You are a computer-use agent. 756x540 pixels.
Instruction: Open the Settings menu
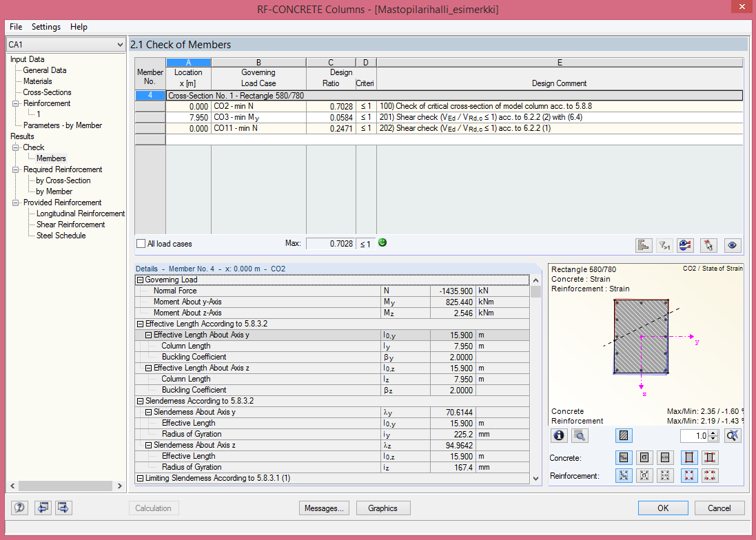tap(46, 26)
